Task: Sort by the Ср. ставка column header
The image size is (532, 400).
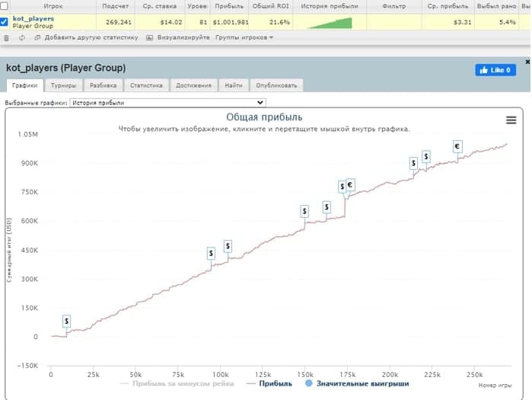Action: pyautogui.click(x=160, y=6)
